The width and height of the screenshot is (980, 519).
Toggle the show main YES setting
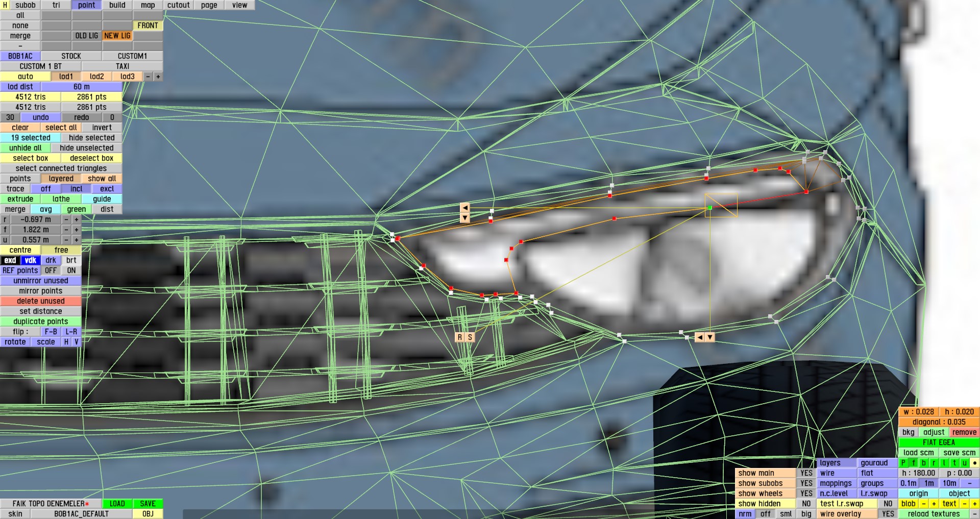pos(806,473)
